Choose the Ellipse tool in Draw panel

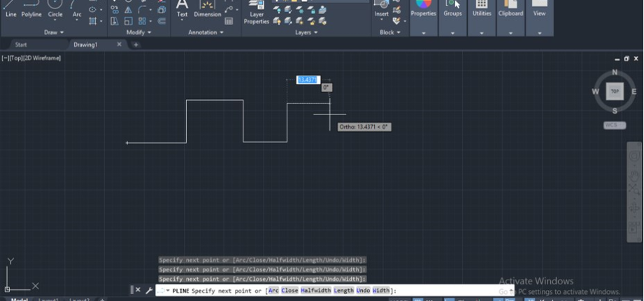coord(92,10)
